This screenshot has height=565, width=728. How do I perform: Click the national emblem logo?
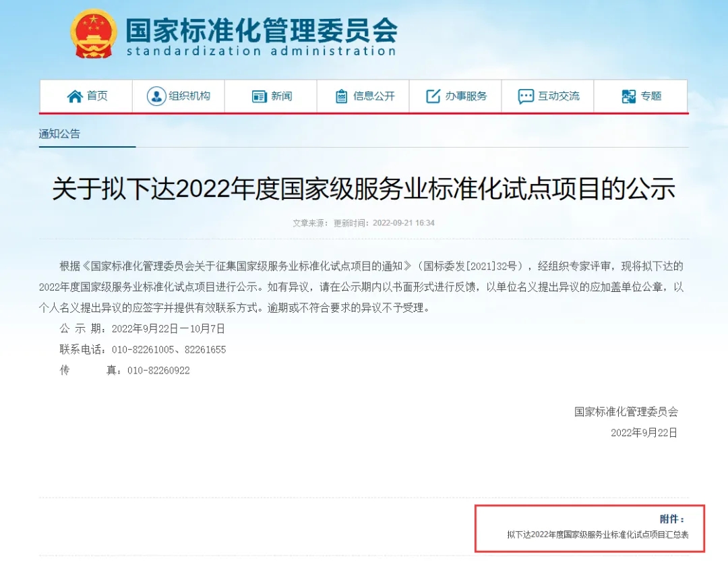pos(94,34)
